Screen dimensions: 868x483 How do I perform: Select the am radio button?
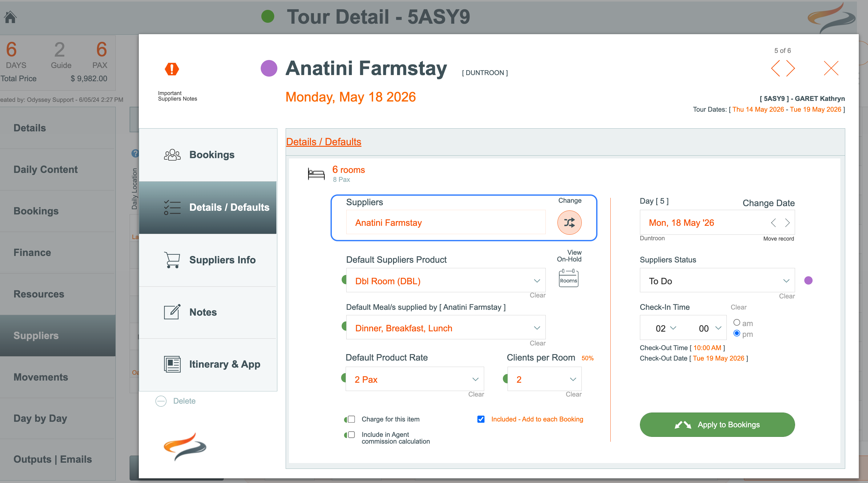[737, 323]
